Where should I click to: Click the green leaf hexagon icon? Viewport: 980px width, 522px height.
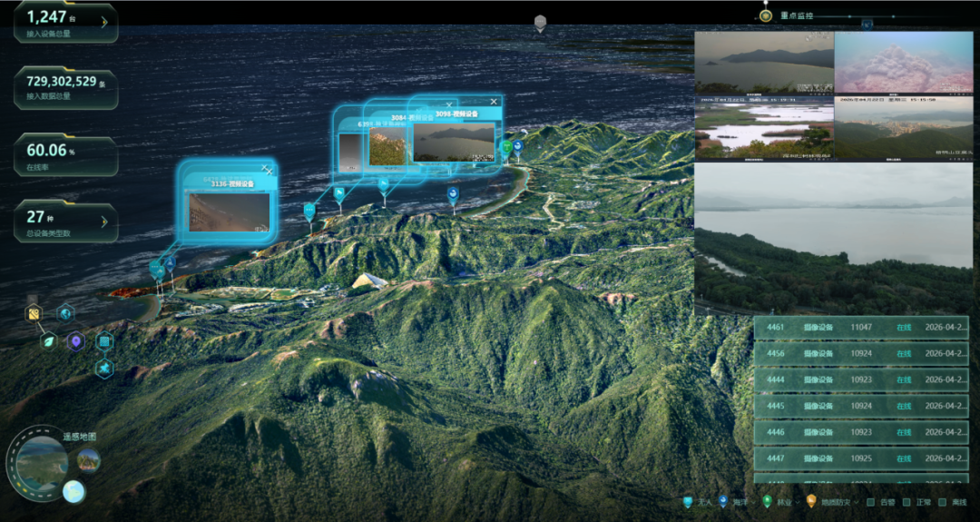48,341
